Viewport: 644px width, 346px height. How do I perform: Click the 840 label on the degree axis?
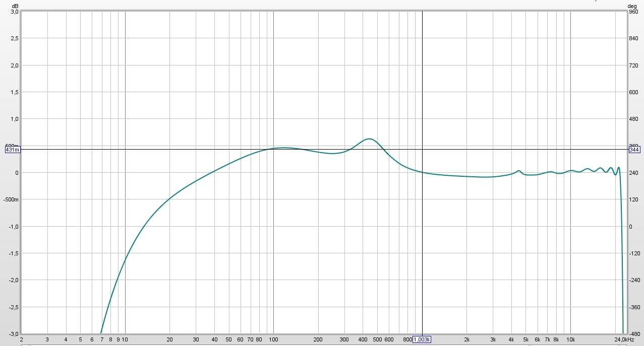[632, 38]
